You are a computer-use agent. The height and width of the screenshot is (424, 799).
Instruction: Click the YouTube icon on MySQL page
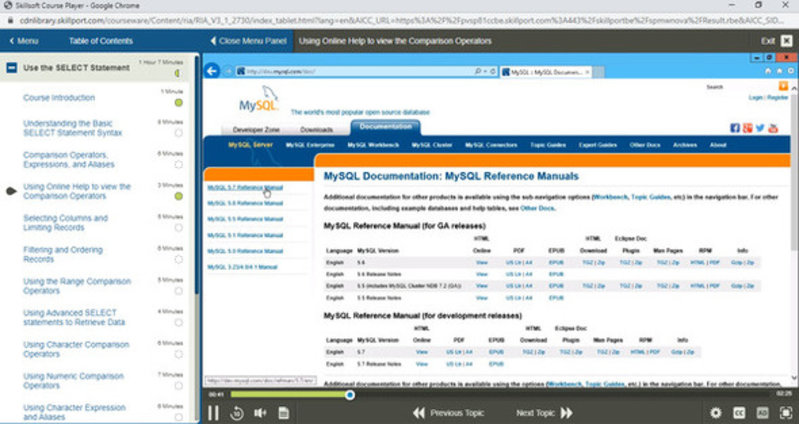tap(773, 128)
